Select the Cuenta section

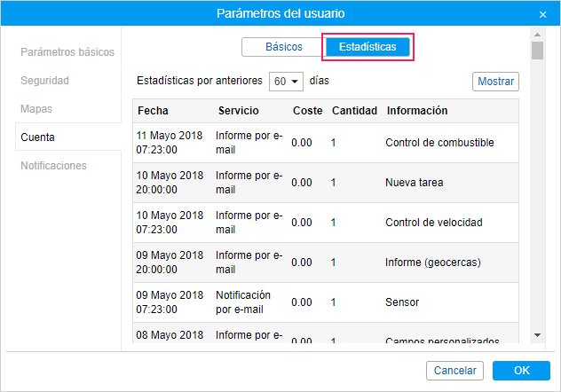click(37, 137)
